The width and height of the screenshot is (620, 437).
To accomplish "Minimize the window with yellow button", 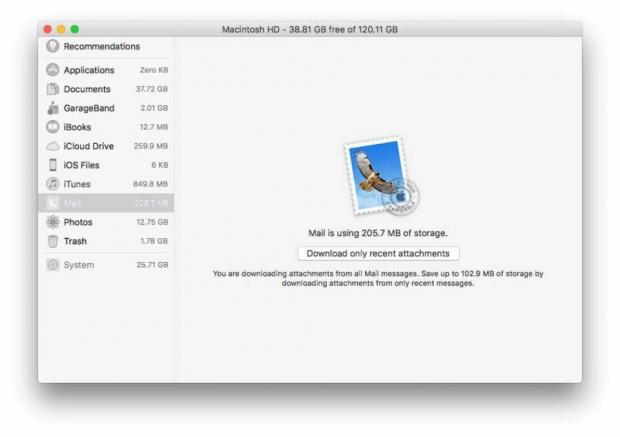I will coord(60,29).
